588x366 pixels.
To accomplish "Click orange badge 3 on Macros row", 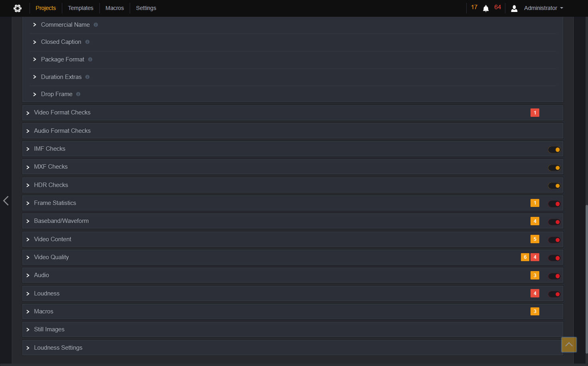I will coord(535,311).
